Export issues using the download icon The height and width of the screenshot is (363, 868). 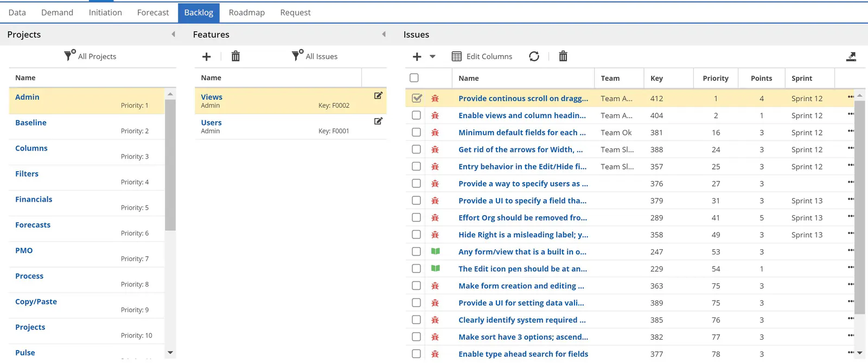851,56
